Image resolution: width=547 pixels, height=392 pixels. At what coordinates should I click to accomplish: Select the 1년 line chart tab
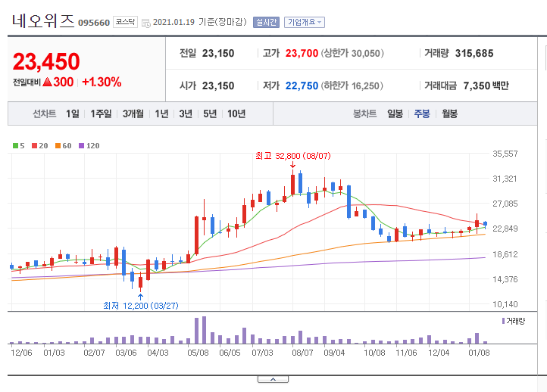161,114
